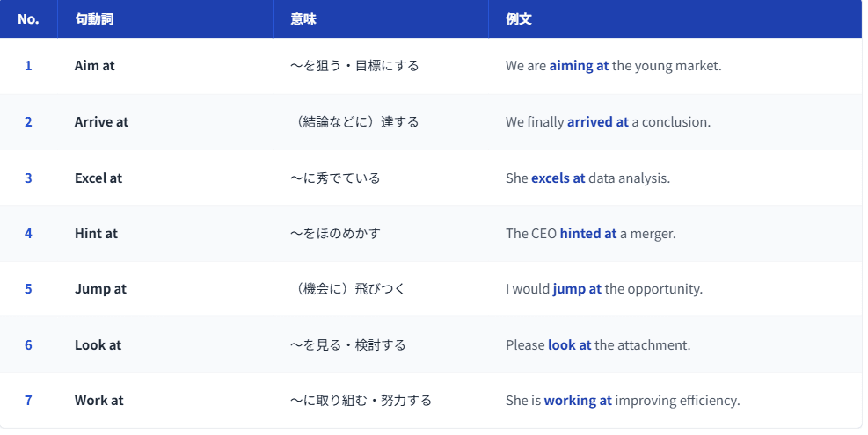Viewport: 868px width, 435px height.
Task: Select the highlighted "look at" in the example
Action: [x=569, y=345]
